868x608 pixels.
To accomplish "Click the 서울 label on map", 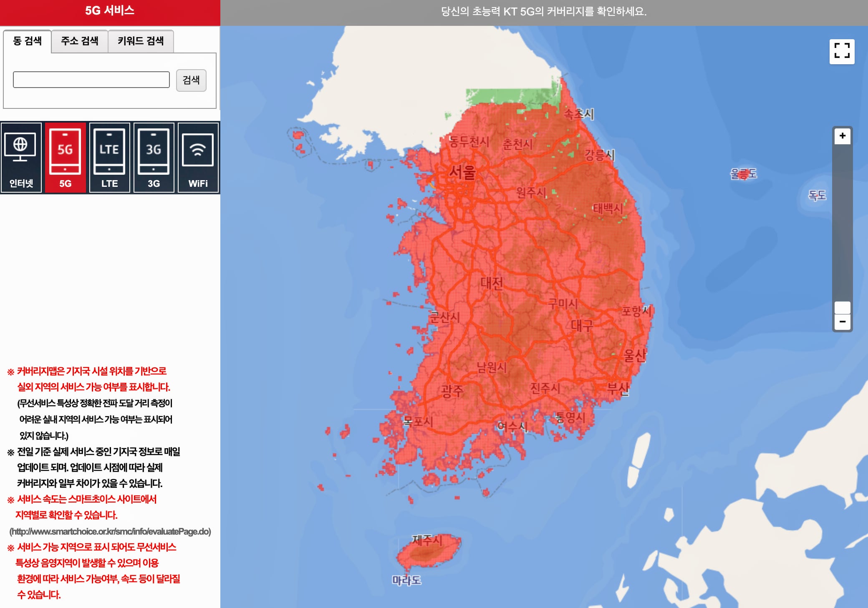I will click(x=462, y=172).
